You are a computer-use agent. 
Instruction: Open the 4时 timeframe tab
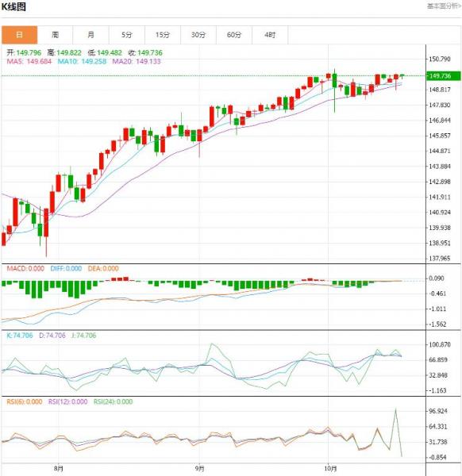click(x=270, y=35)
